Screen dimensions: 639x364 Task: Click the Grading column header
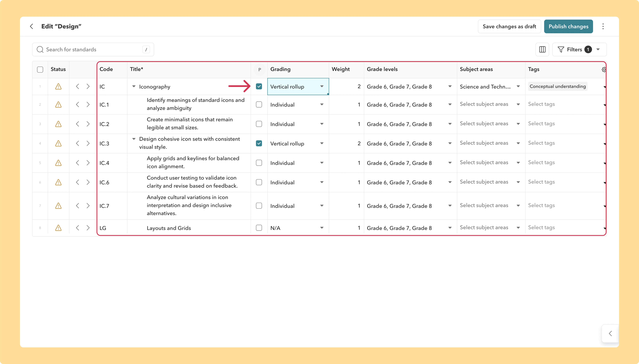[280, 69]
